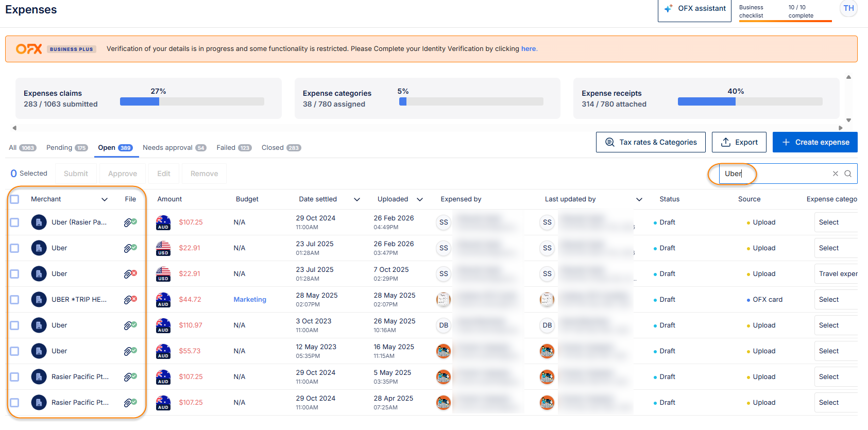Open the Marketing budget link
The height and width of the screenshot is (430, 868).
tap(250, 300)
